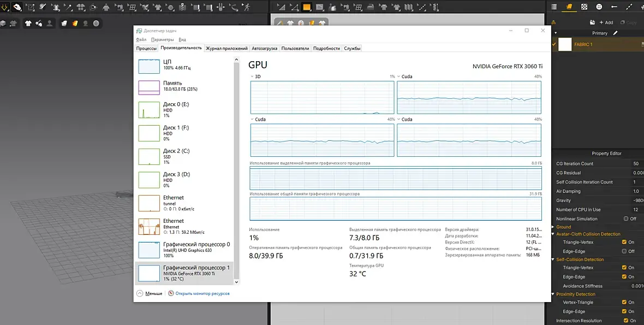Select the FABRIC 1 white color swatch
The width and height of the screenshot is (644, 325).
coord(565,44)
